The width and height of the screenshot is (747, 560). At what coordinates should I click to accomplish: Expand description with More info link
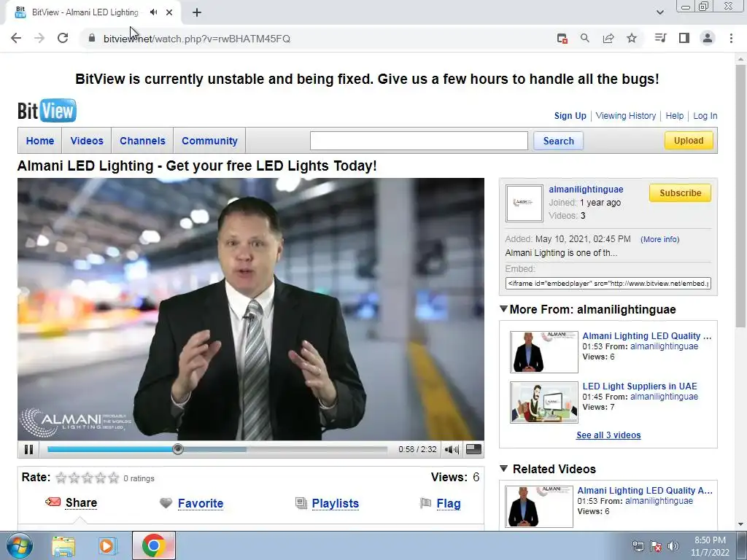[659, 239]
